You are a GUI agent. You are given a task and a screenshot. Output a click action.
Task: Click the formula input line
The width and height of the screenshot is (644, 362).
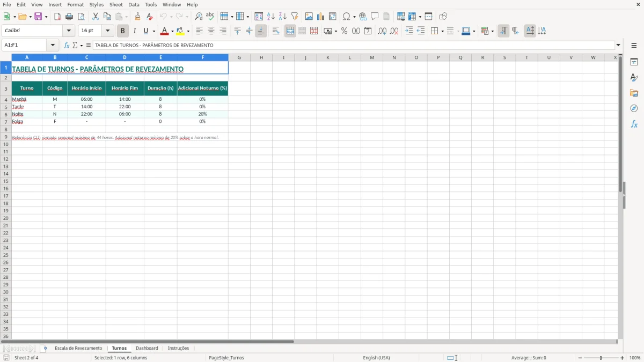point(354,46)
